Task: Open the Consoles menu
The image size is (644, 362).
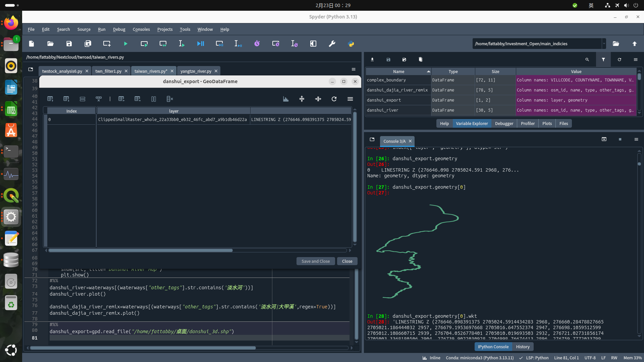Action: pos(141,29)
